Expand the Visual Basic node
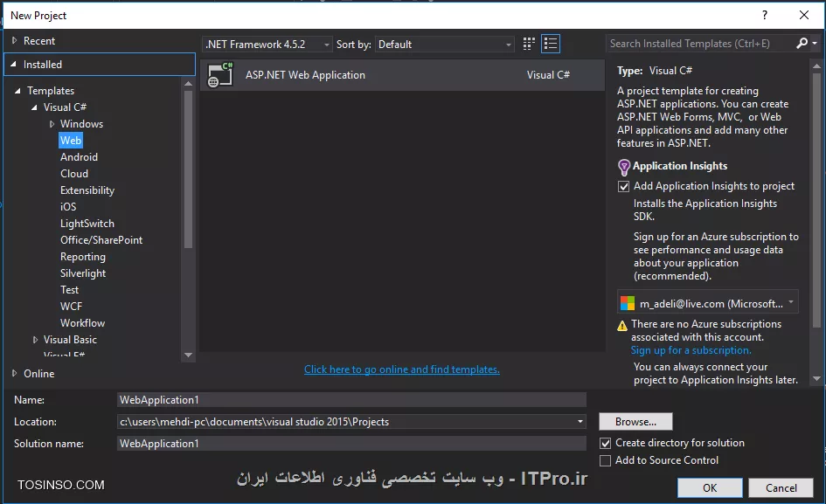The height and width of the screenshot is (504, 826). [35, 340]
